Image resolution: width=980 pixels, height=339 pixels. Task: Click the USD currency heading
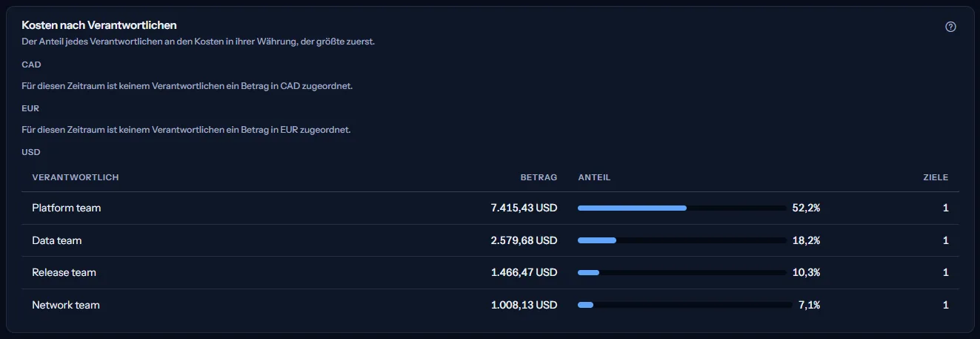point(31,152)
